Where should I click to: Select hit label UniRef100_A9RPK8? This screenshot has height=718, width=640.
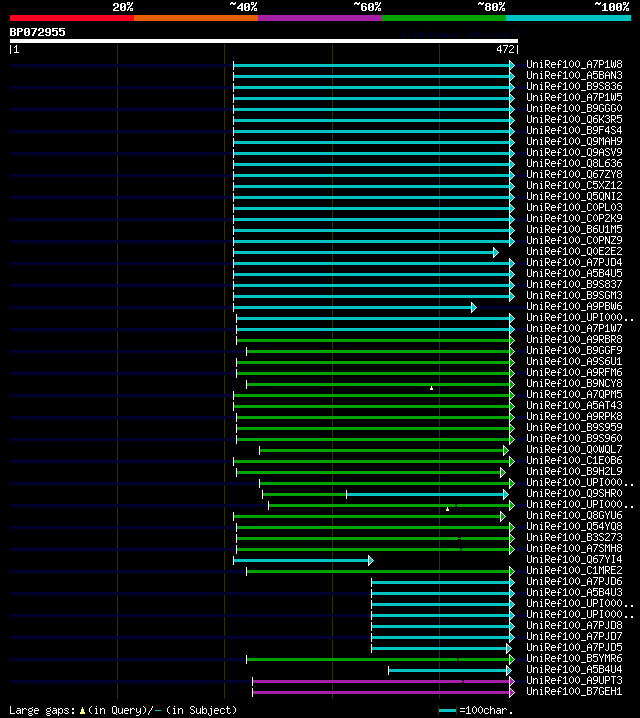coord(574,416)
